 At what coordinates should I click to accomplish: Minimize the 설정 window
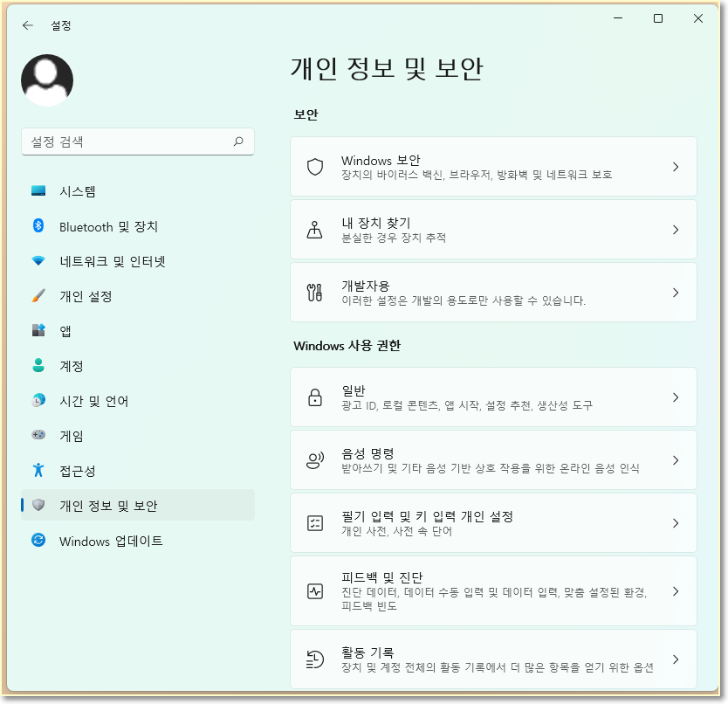click(x=618, y=18)
